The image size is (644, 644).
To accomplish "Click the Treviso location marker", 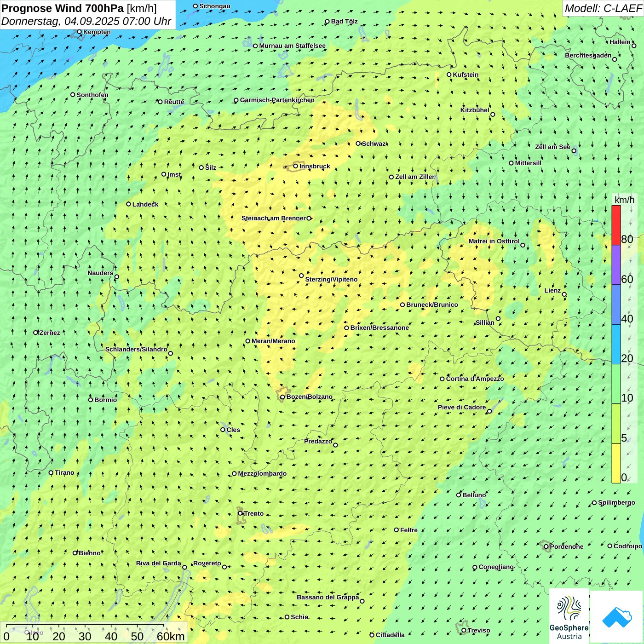I will coord(464,630).
